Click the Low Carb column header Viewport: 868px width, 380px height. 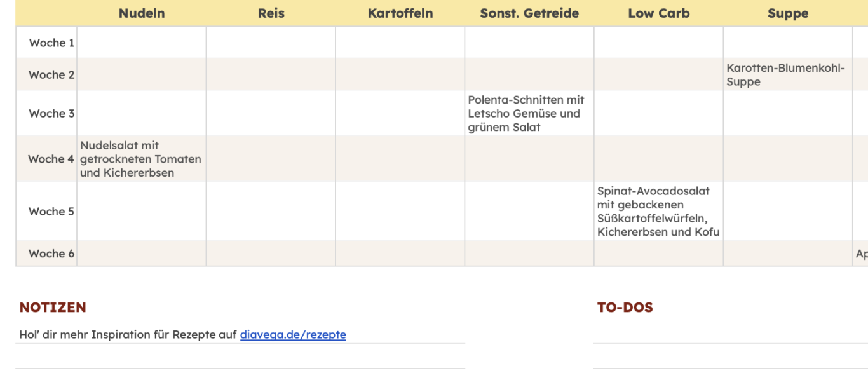658,13
